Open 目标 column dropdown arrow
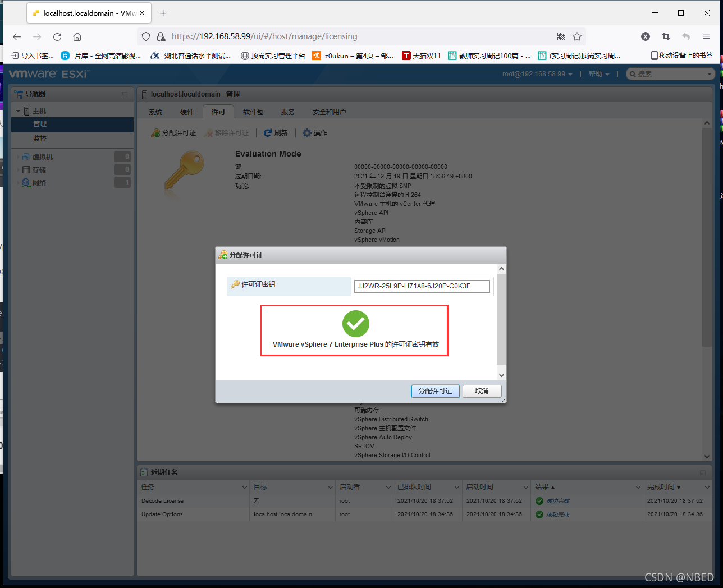723x588 pixels. tap(331, 488)
